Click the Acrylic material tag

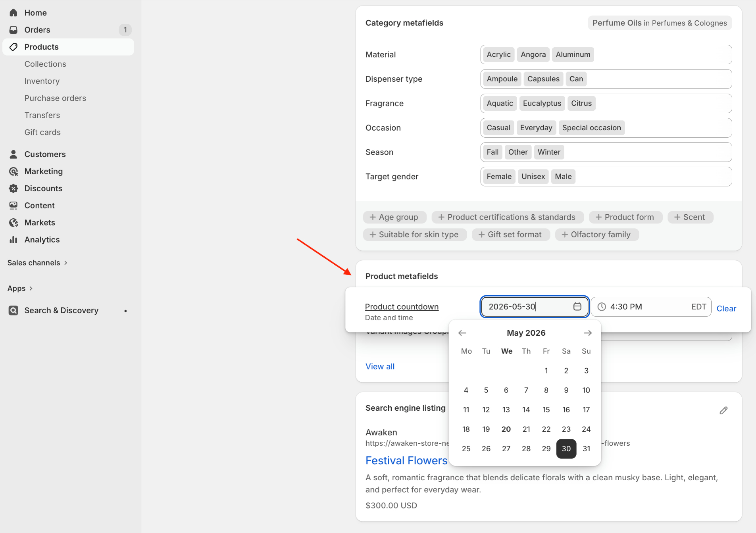point(498,54)
